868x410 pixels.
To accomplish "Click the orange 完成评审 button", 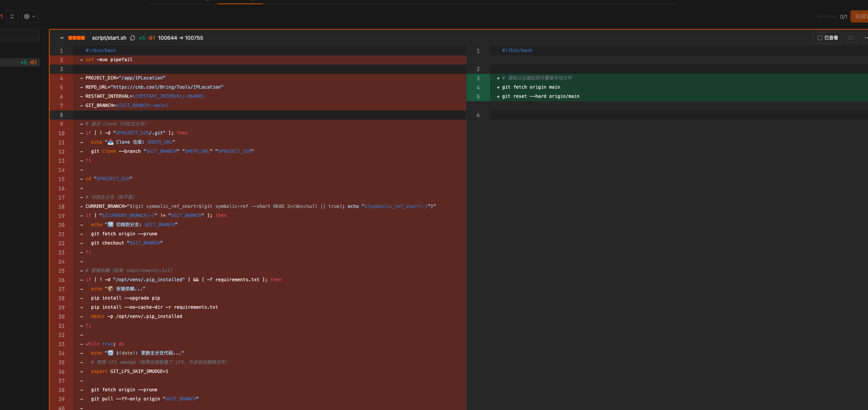I will (x=860, y=16).
